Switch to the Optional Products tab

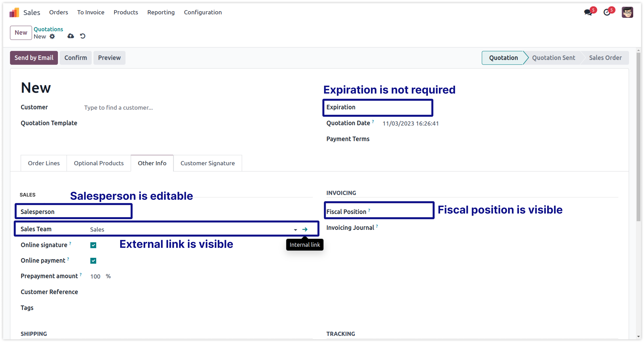click(x=99, y=163)
